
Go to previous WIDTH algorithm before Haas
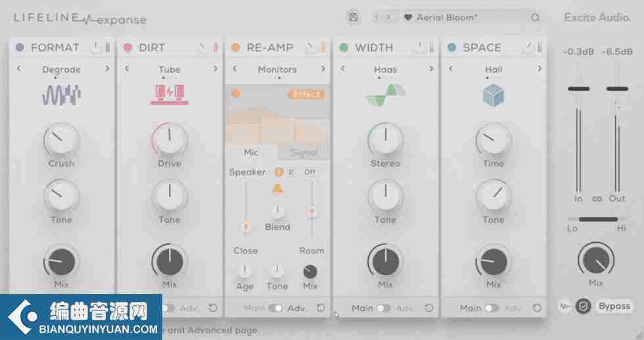pos(343,68)
